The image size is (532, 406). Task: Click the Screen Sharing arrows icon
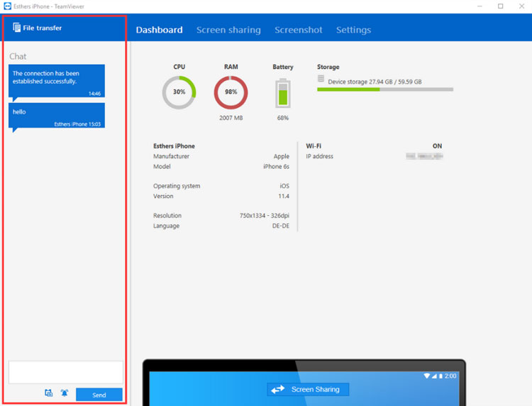[x=277, y=389]
